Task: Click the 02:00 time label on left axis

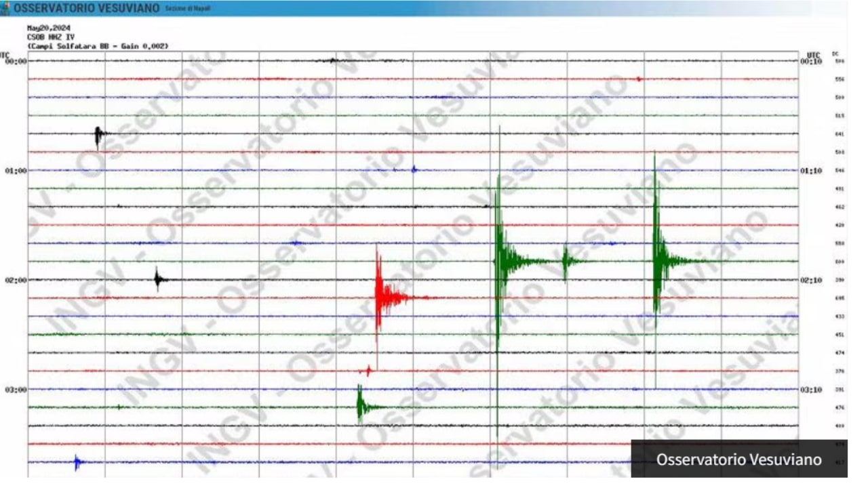Action: 16,280
